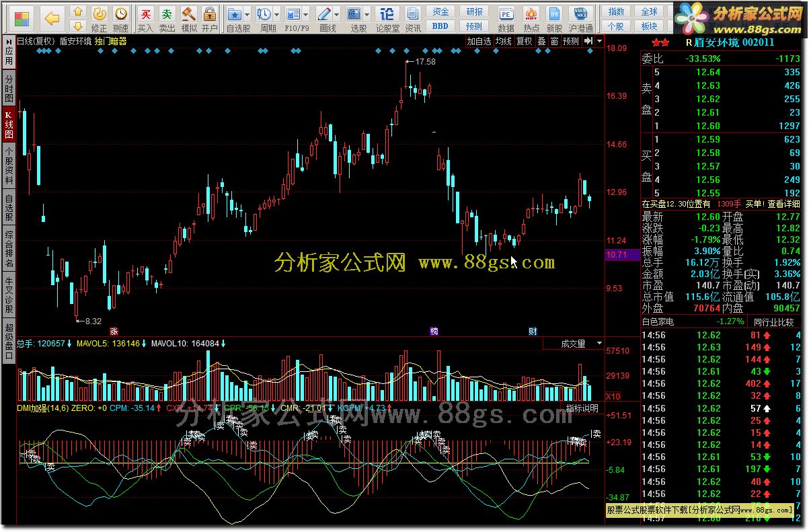Click the small down arrow icon

pos(79,26)
